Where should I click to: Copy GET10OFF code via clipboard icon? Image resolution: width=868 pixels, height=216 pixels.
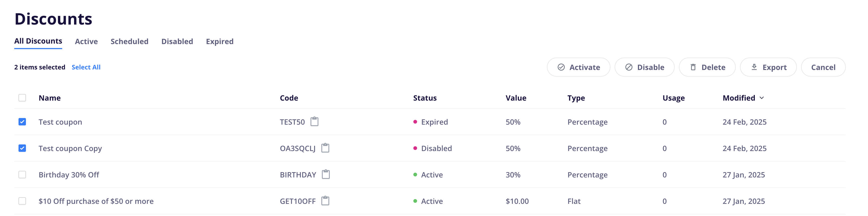[325, 201]
